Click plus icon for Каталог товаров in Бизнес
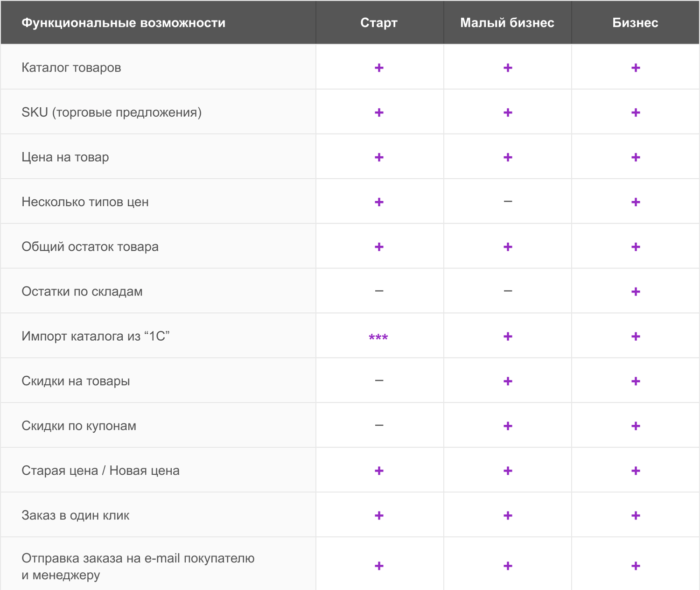This screenshot has height=590, width=700. pyautogui.click(x=636, y=68)
